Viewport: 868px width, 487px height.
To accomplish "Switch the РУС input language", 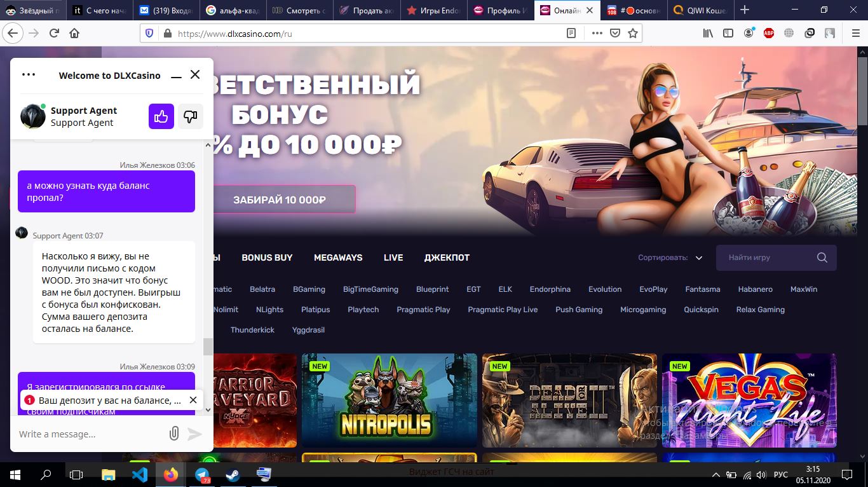I will tap(780, 474).
